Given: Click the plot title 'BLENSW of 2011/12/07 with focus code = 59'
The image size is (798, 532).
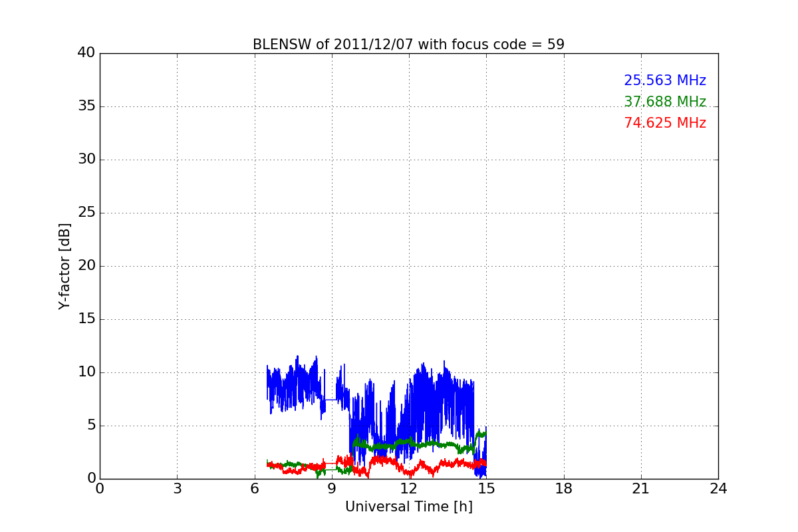Looking at the screenshot, I should [408, 45].
